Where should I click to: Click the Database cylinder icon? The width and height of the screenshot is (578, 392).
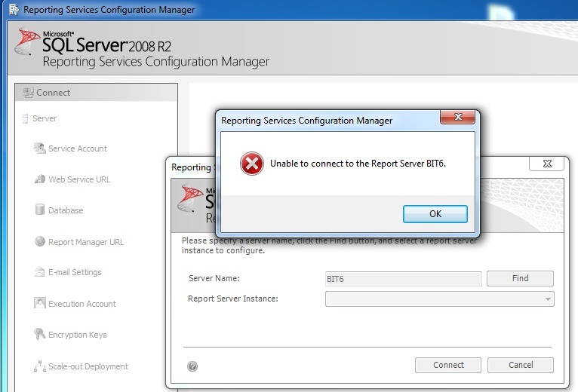click(40, 210)
